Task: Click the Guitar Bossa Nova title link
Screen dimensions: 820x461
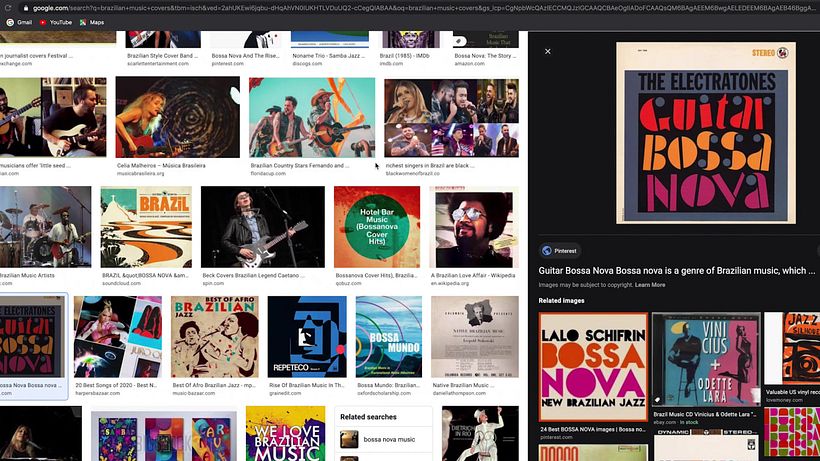Action: (677, 271)
